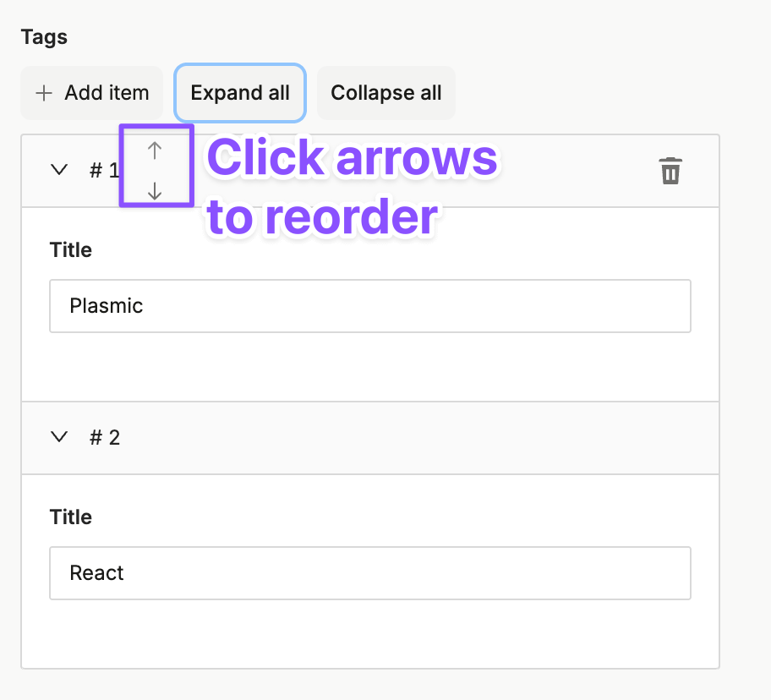
Task: Collapse item #1 with its chevron
Action: tap(59, 170)
